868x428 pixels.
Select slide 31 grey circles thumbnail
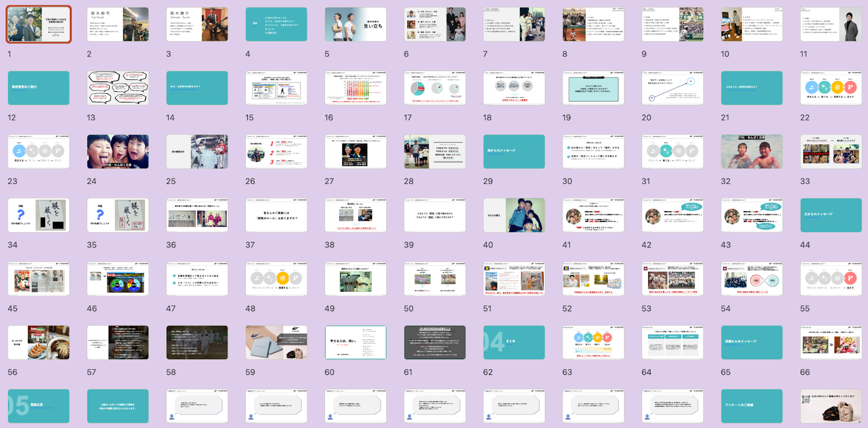(672, 151)
